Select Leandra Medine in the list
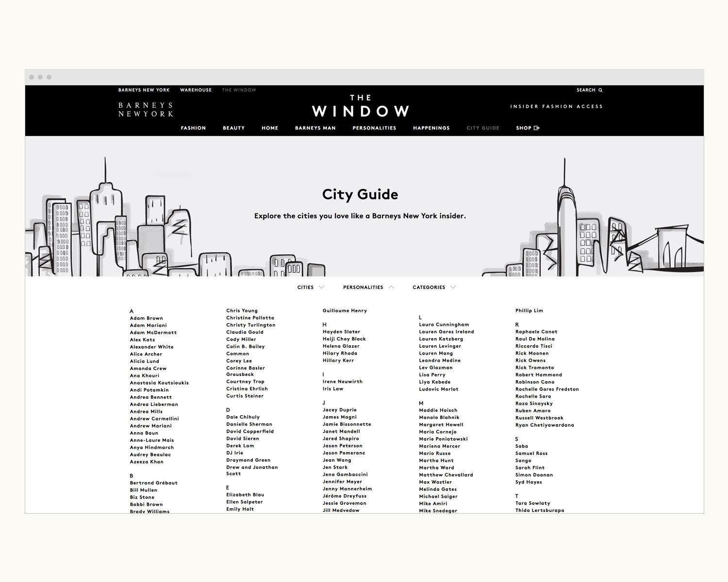 click(440, 360)
